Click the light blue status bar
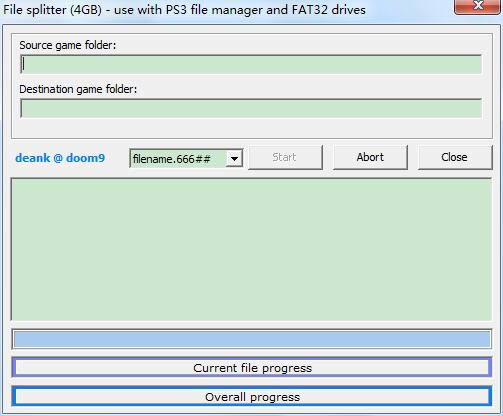The width and height of the screenshot is (503, 416). (x=252, y=339)
